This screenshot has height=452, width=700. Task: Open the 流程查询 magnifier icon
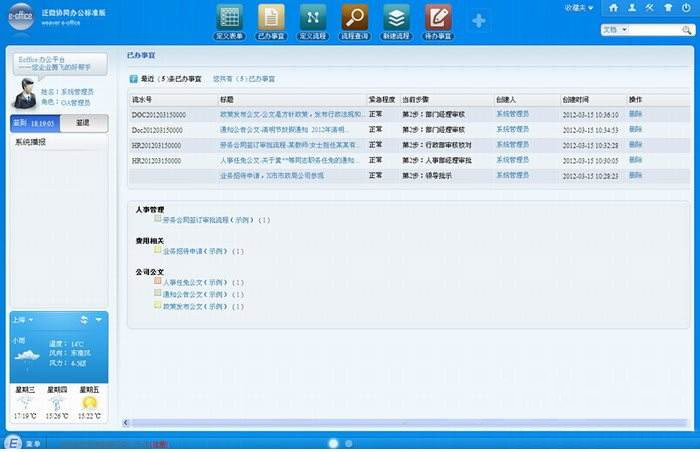click(x=354, y=18)
